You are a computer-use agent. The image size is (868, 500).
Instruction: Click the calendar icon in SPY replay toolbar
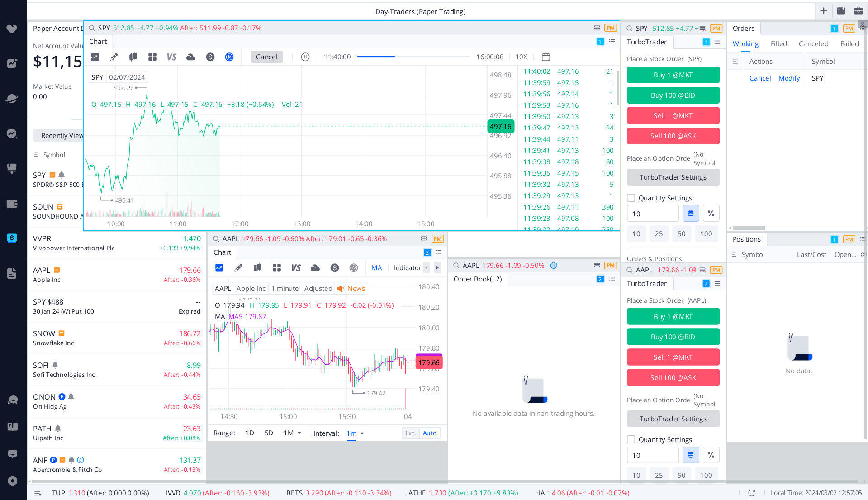click(x=545, y=57)
